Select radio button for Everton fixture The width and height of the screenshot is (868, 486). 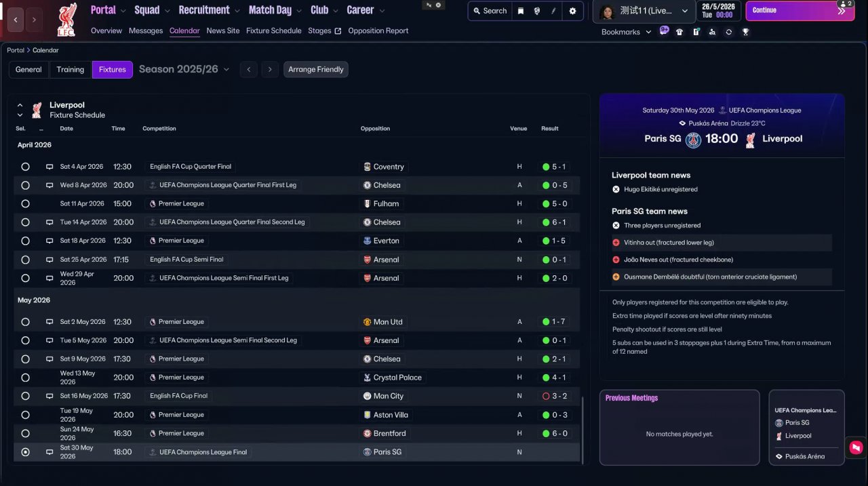(x=25, y=241)
